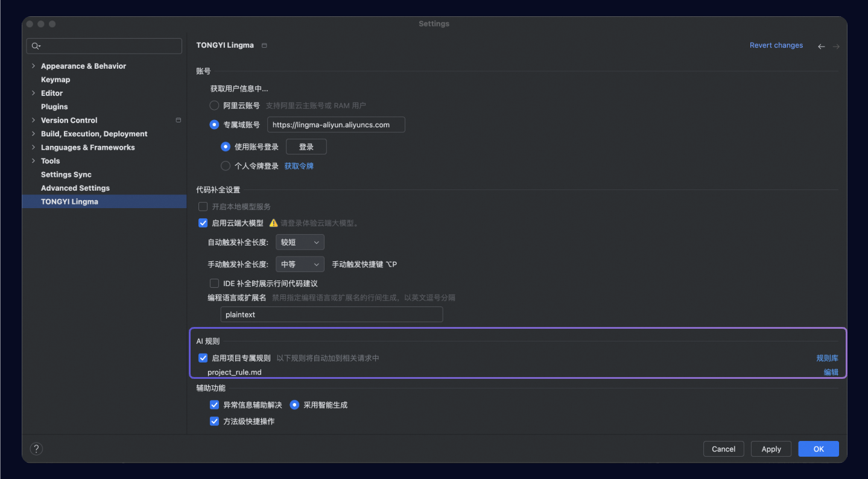Click the 辅助功能 section heading
The image size is (868, 479).
[x=211, y=388]
